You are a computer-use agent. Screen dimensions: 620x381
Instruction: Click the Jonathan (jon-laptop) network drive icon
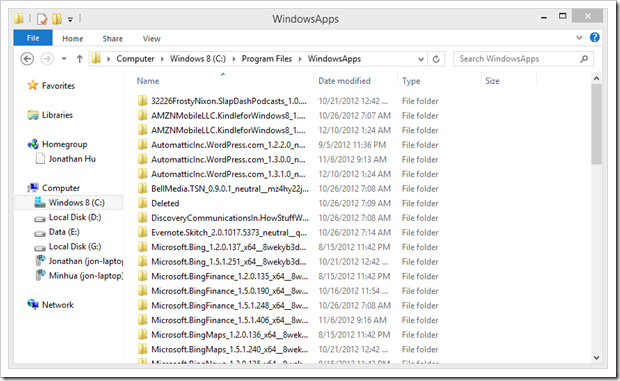(x=40, y=261)
